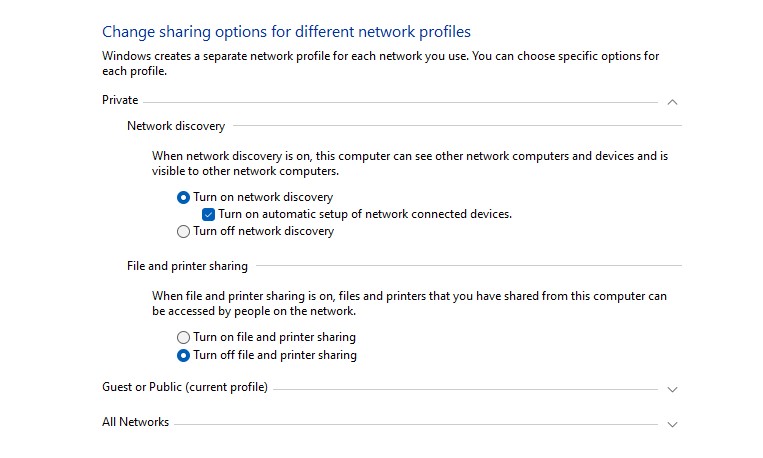Select the Turn on file and printer sharing radio button

coord(183,337)
